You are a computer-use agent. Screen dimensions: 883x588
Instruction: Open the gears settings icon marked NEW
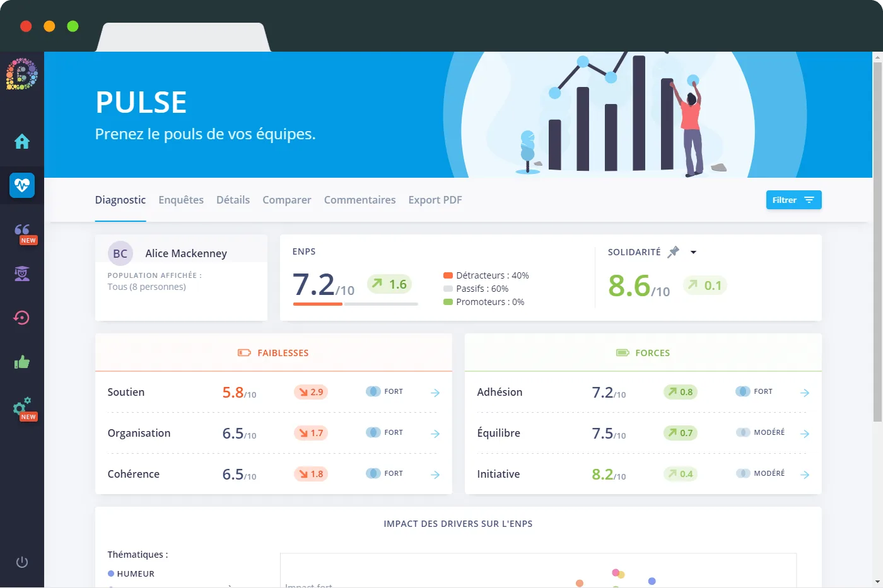click(x=24, y=408)
